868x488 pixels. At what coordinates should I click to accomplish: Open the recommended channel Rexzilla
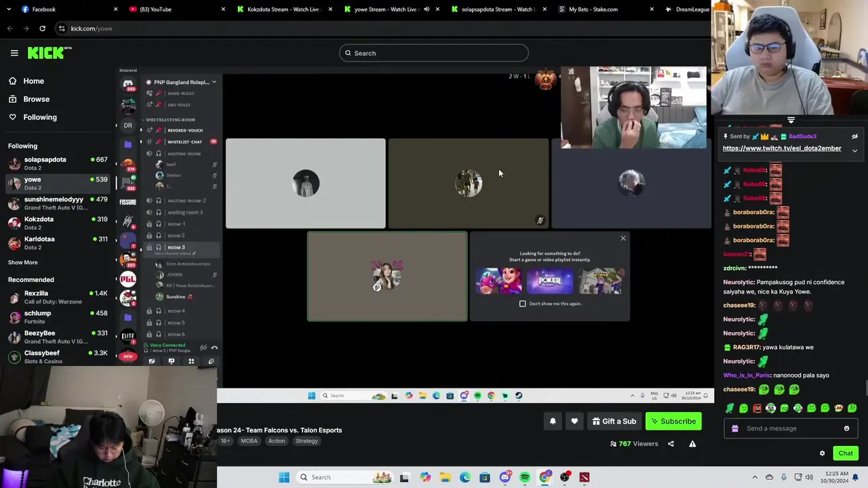(58, 297)
